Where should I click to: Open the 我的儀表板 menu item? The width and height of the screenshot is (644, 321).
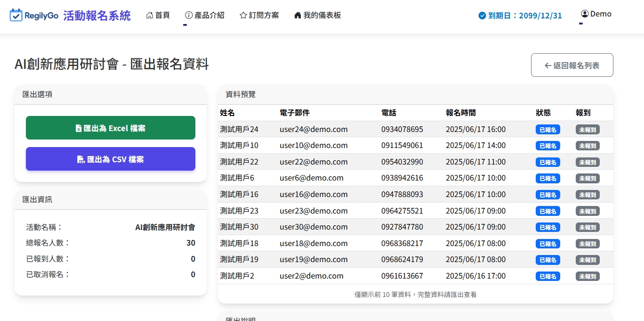[x=317, y=15]
